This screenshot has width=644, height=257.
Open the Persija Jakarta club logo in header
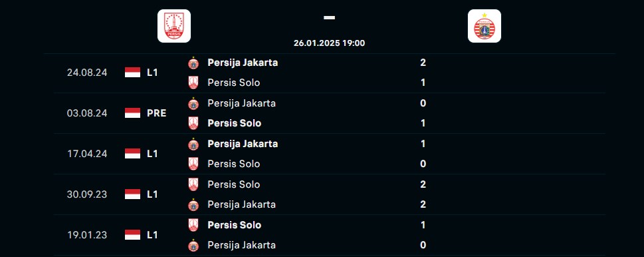[x=484, y=26]
